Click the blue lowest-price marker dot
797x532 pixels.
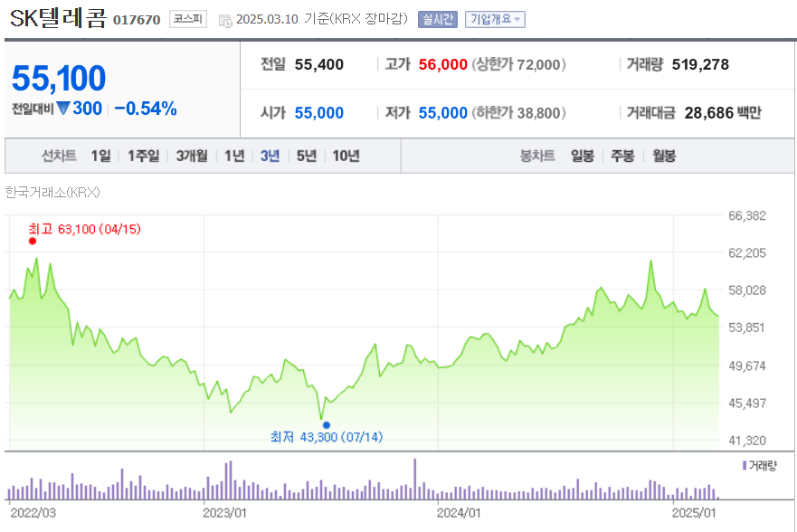(327, 425)
